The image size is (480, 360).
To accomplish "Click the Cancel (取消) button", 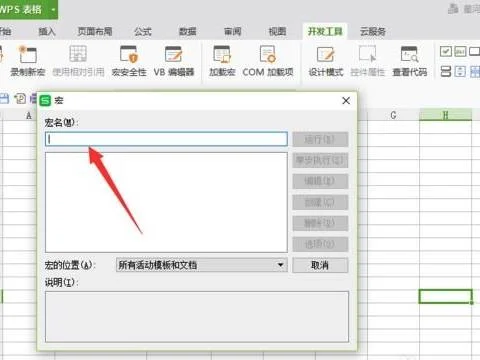I will [320, 265].
